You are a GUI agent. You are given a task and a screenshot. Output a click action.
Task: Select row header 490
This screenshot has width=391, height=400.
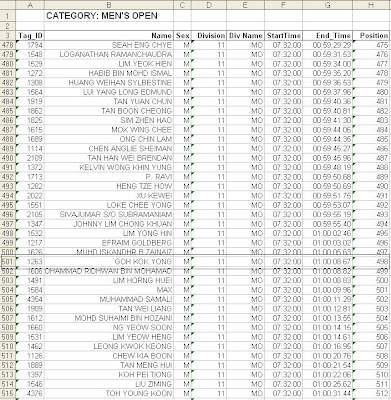coord(8,158)
